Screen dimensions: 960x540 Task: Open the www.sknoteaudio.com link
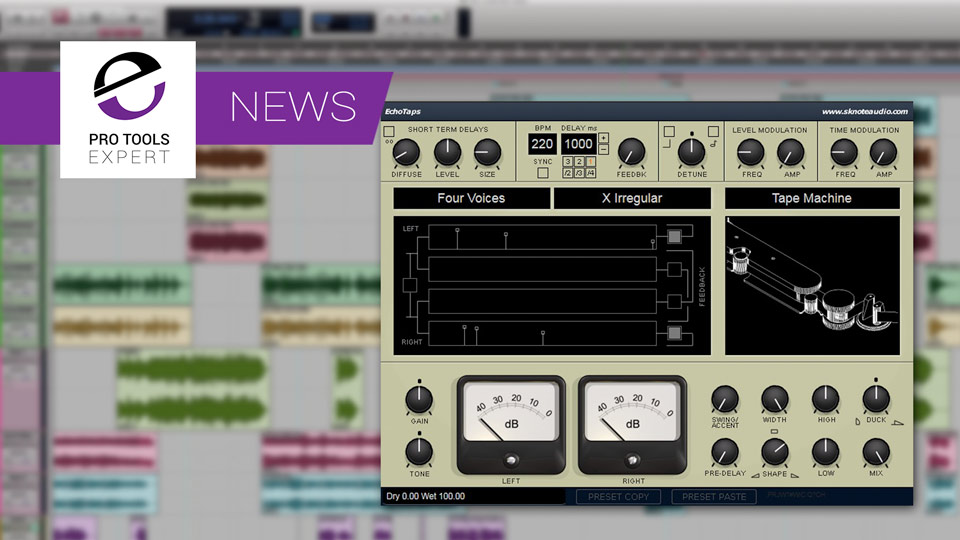click(x=864, y=111)
